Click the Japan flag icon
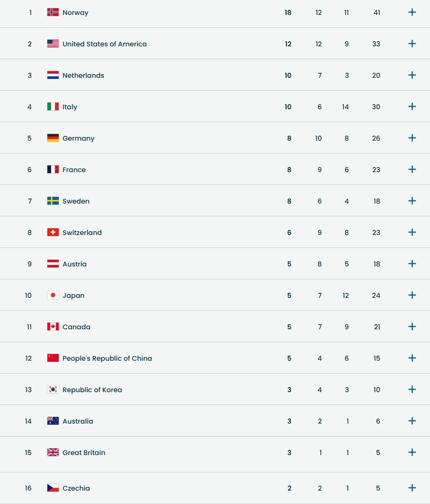 (x=53, y=295)
